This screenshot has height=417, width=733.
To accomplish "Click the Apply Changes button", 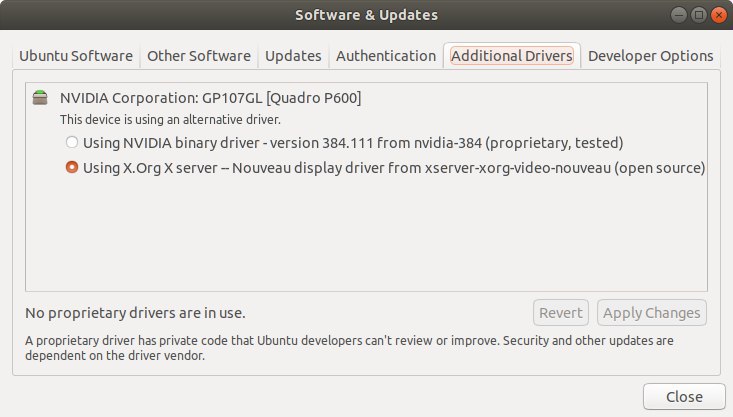I will [x=652, y=312].
